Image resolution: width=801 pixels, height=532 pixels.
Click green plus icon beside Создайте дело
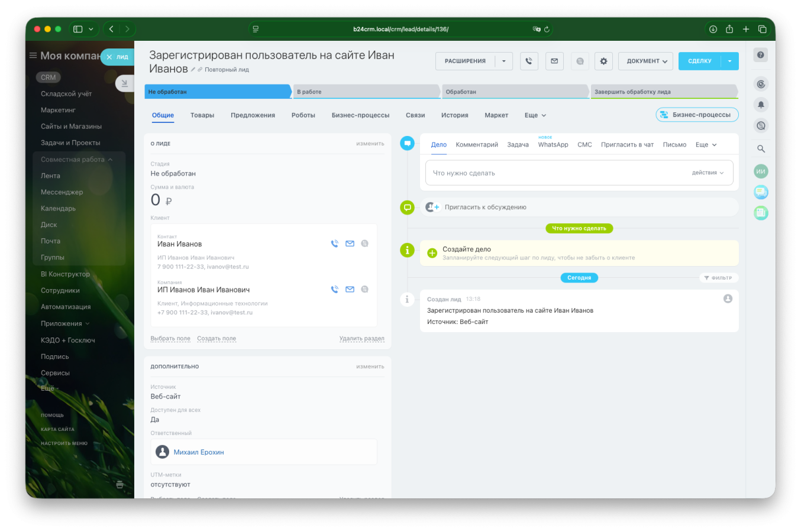(432, 253)
